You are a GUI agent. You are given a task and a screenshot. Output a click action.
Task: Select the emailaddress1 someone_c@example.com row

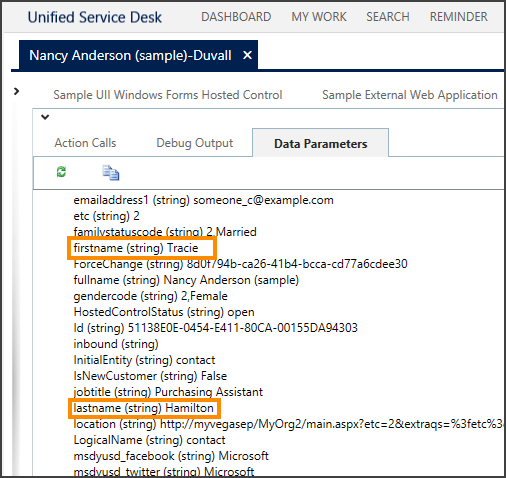click(203, 200)
